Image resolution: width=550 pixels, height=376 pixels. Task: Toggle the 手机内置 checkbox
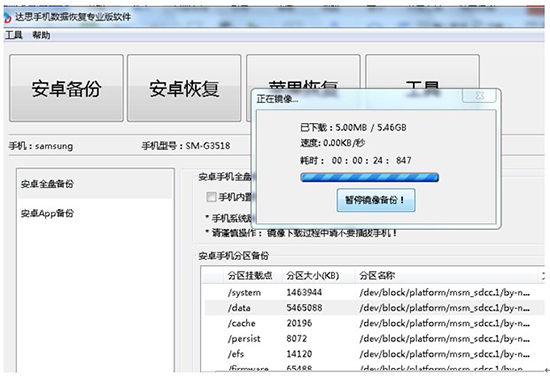click(x=211, y=197)
